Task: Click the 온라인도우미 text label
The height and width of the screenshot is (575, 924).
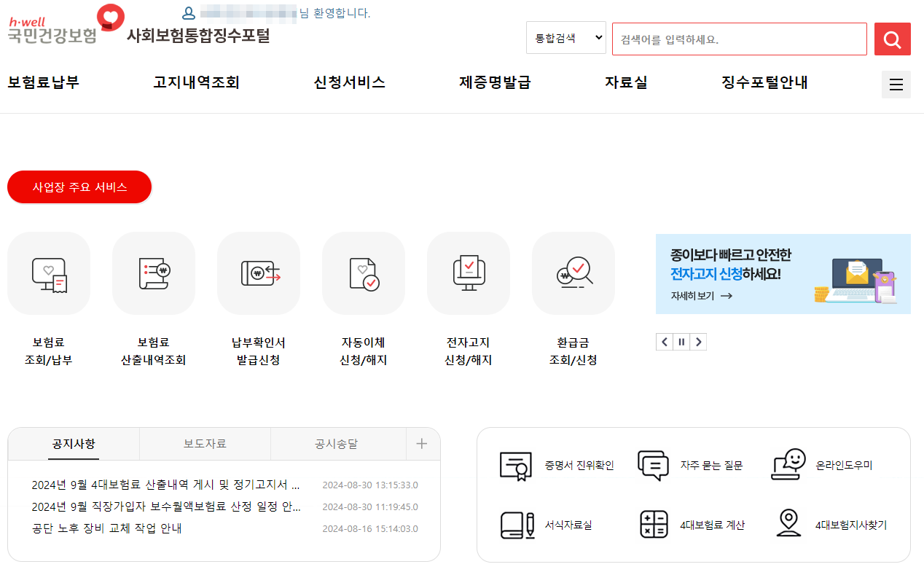Action: tap(844, 466)
